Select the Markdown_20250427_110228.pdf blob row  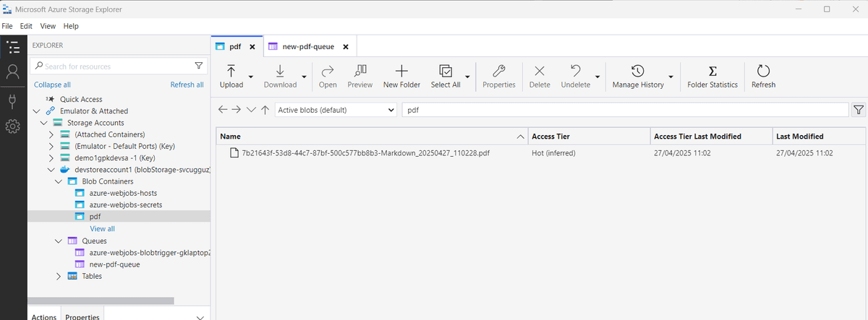tap(542, 153)
